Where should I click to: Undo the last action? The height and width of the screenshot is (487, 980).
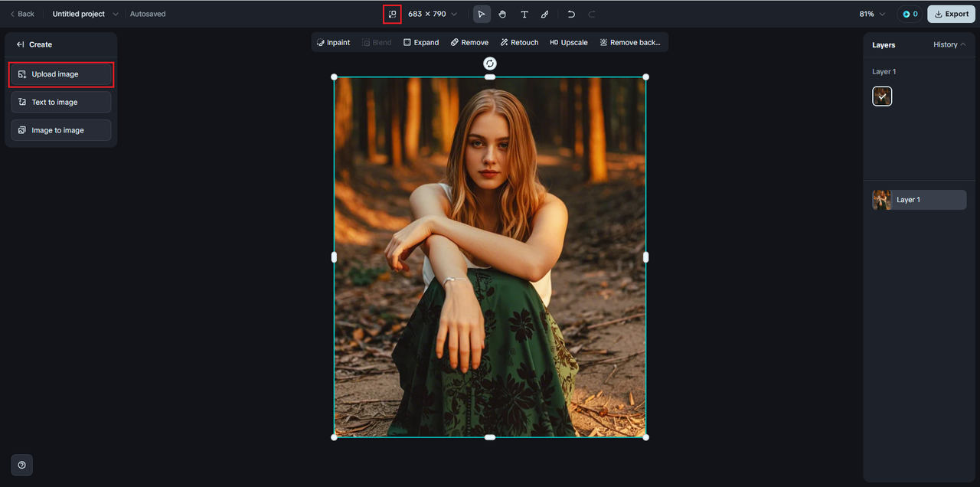(x=571, y=14)
